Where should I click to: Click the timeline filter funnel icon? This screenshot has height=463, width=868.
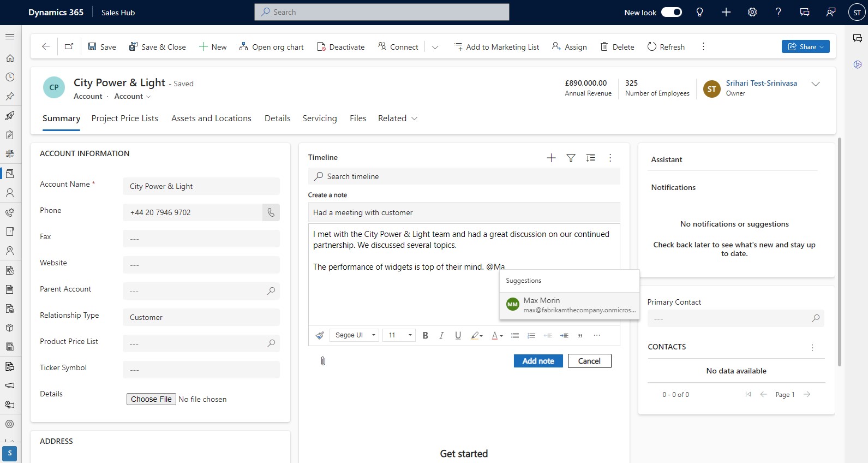click(571, 158)
